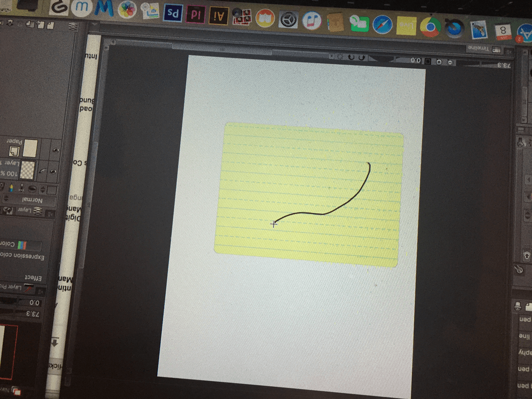
Task: Select the Layer 1 checkered thumbnail
Action: click(27, 168)
